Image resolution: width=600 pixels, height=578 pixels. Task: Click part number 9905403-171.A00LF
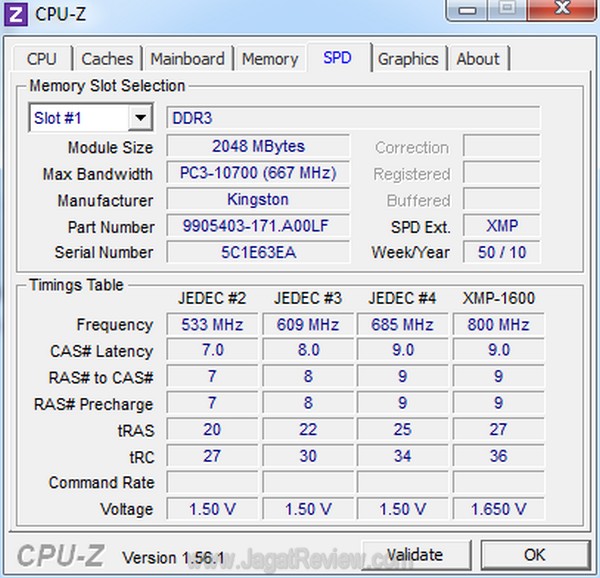(258, 226)
